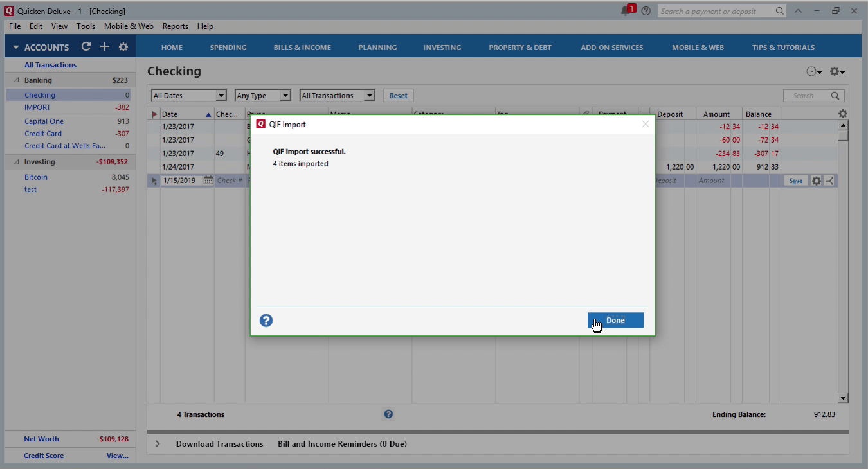Open the Any Type dropdown
Screen dimensions: 868x469
click(x=263, y=96)
